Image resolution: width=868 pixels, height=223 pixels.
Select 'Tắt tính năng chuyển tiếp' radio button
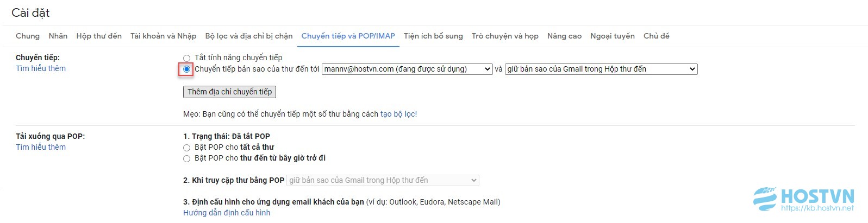pyautogui.click(x=186, y=58)
